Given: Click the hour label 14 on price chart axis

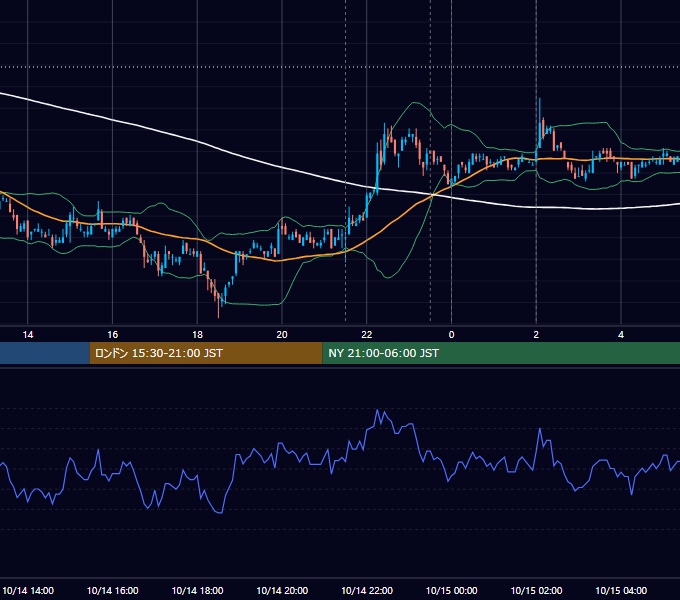Looking at the screenshot, I should click(28, 335).
